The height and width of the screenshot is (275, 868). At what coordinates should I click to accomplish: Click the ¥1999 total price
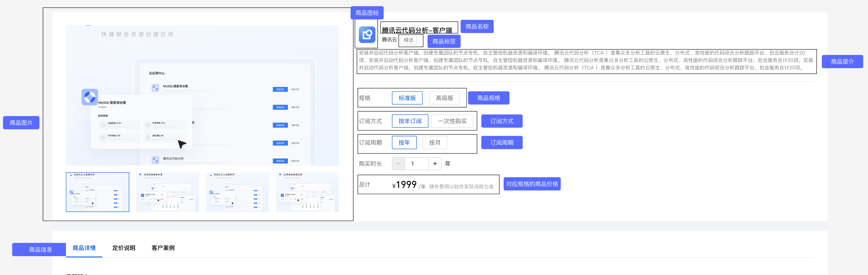[404, 185]
